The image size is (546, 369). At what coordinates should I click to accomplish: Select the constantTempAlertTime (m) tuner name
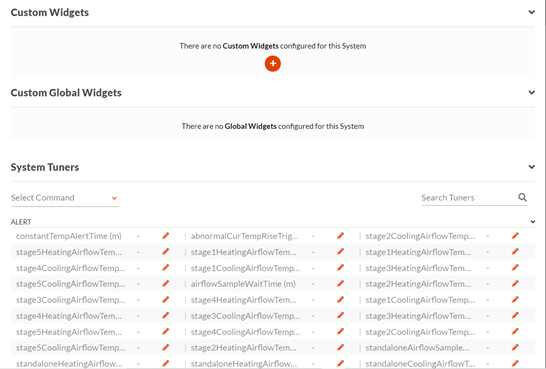[x=69, y=236]
